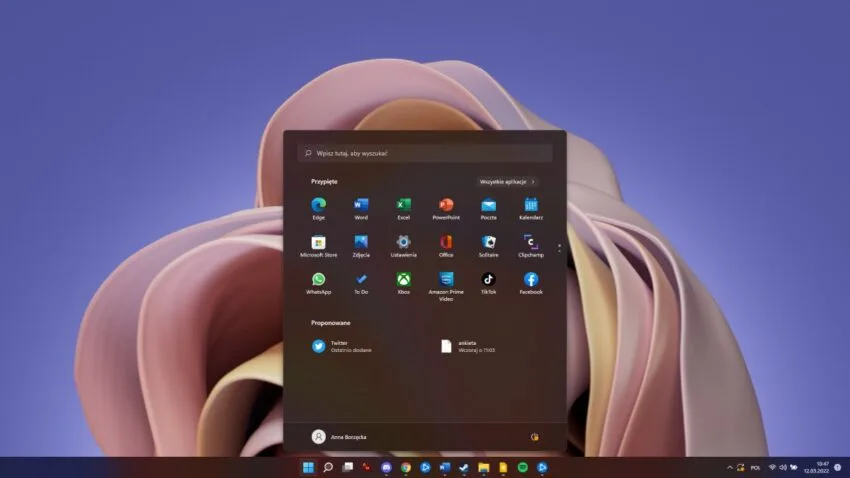
Task: Show Wszystkie aplikacje (all apps)
Action: (x=507, y=182)
